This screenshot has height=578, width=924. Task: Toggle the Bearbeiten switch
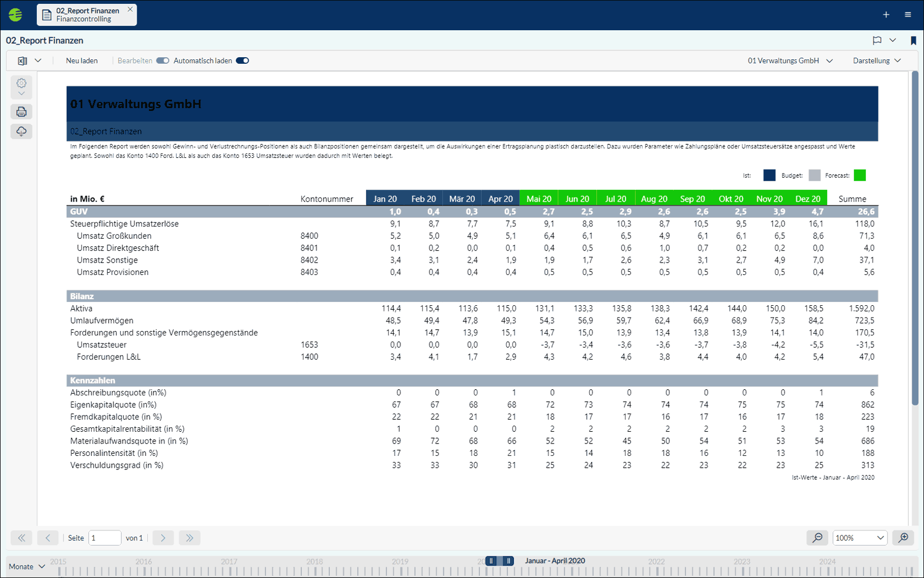162,60
